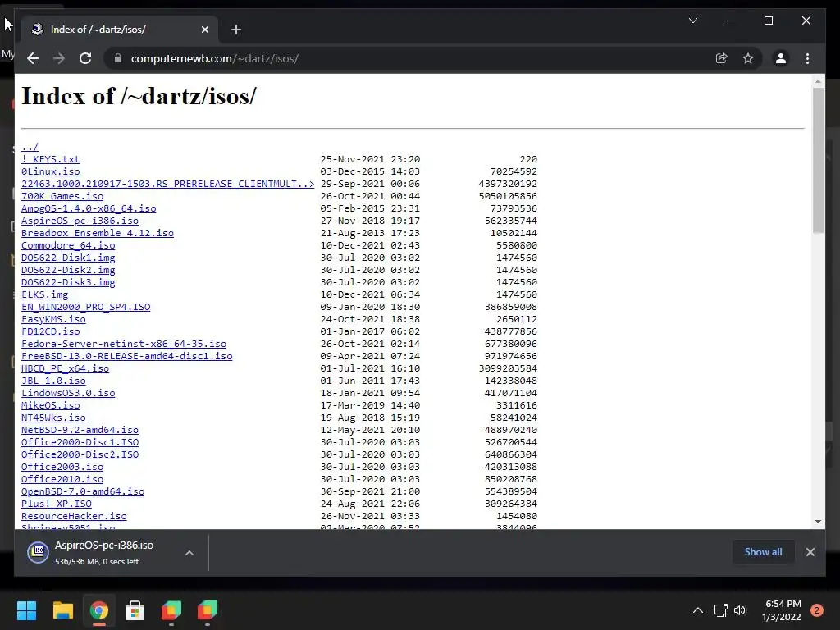View site security lock information

point(118,58)
